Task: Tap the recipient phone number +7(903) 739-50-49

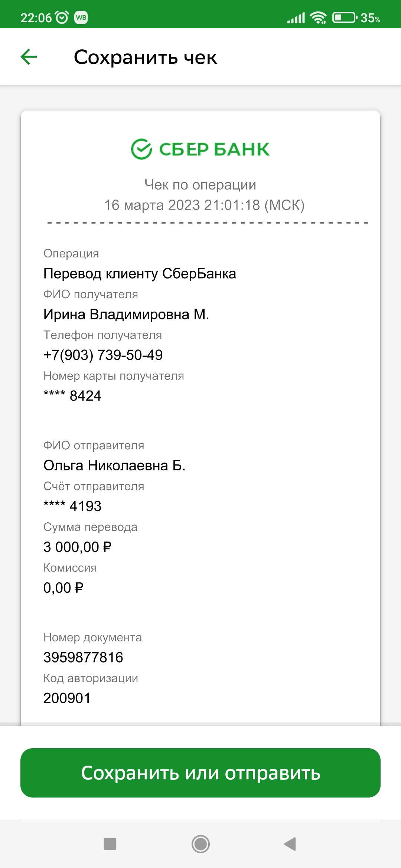Action: point(103,355)
